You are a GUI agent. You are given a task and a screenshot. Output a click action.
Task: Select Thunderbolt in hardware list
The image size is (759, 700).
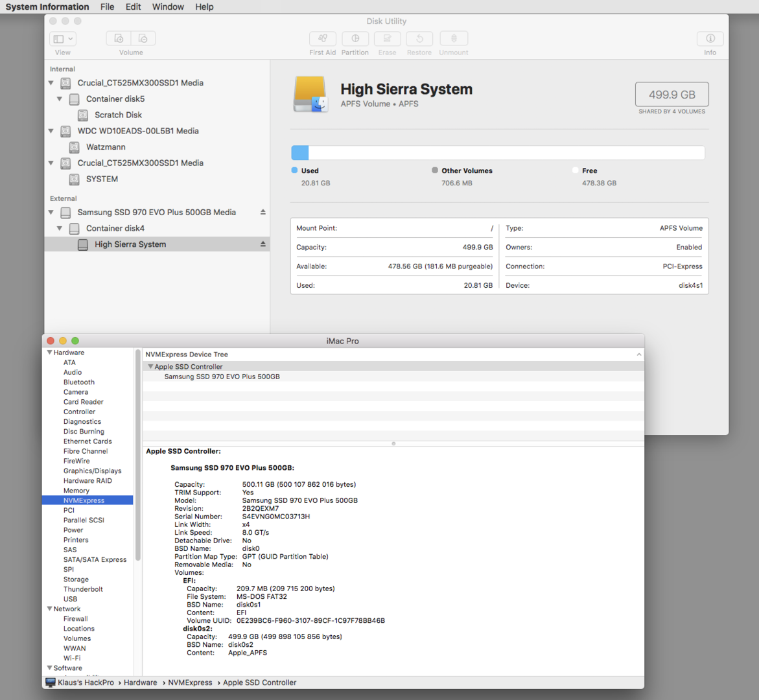pyautogui.click(x=83, y=589)
